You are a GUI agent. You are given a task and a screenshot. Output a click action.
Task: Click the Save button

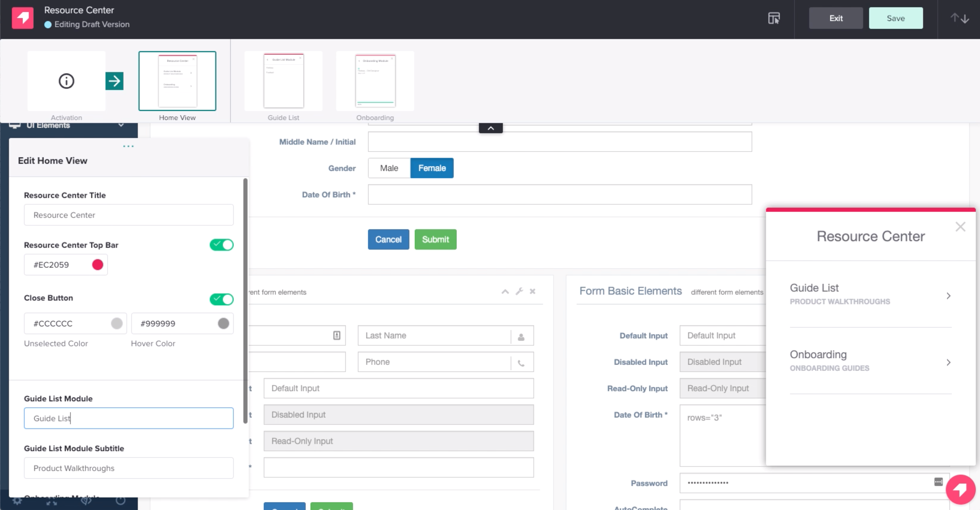895,18
